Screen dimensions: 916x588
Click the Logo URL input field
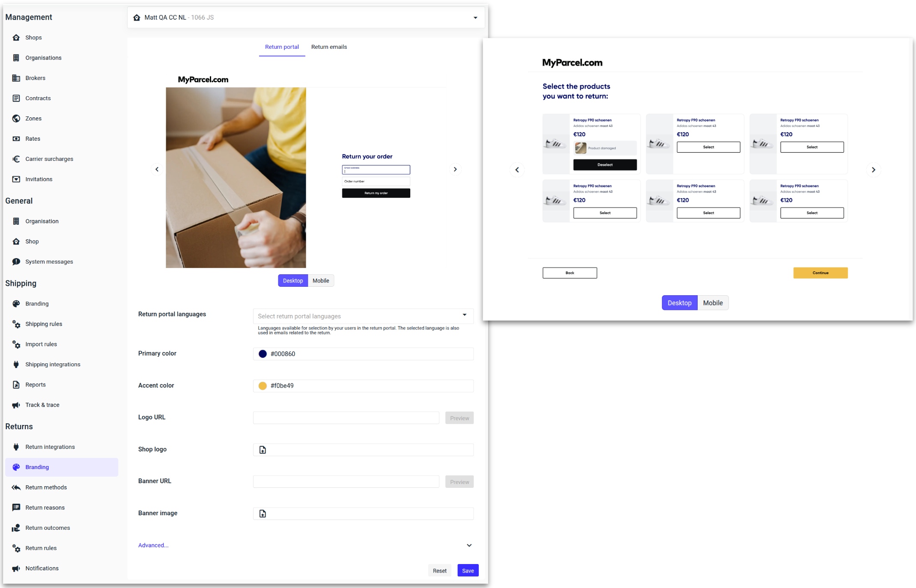(x=346, y=418)
